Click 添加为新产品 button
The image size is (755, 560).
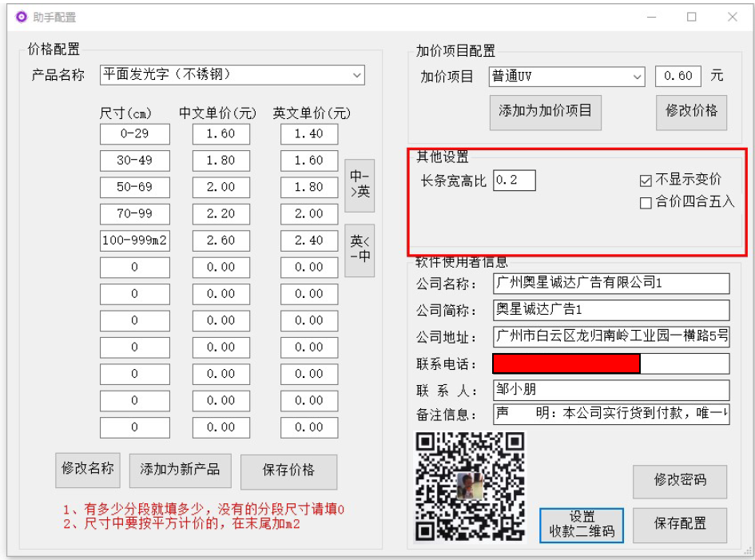(x=180, y=471)
